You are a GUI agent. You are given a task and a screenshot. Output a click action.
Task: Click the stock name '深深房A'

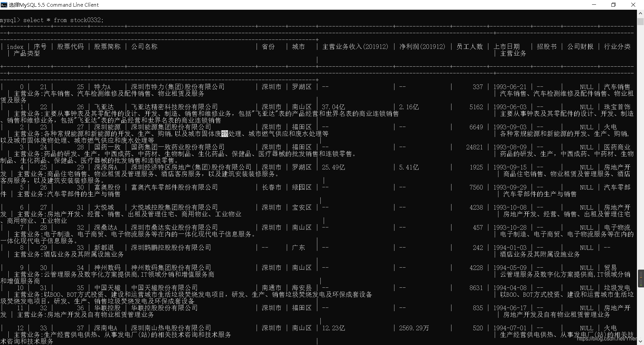[106, 167]
